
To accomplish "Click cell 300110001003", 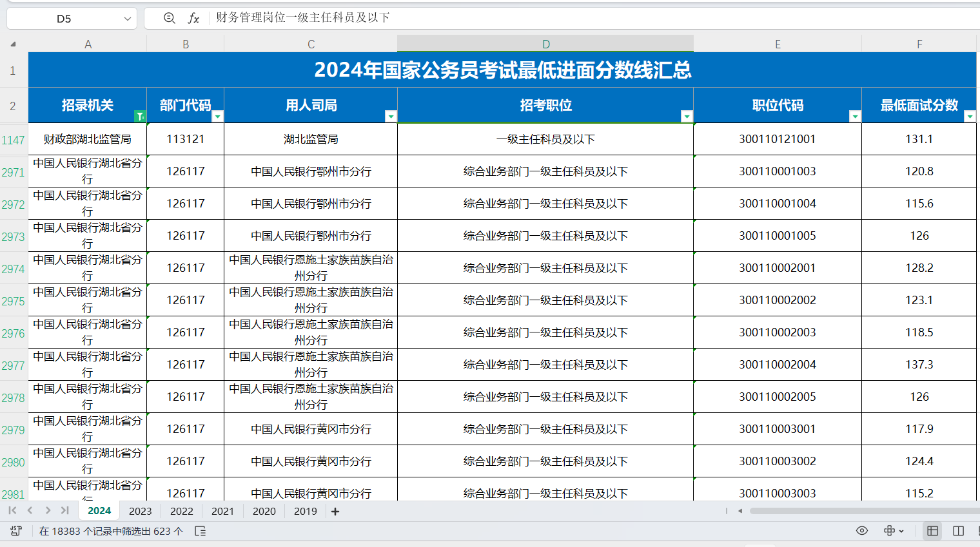I will [778, 171].
